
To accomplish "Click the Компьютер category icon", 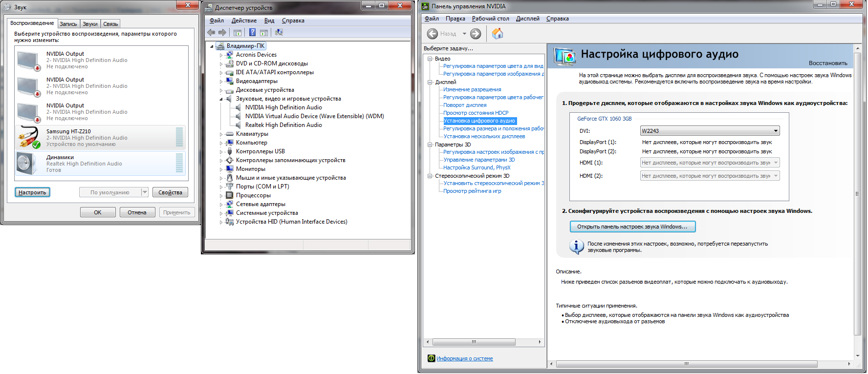I will click(x=229, y=143).
